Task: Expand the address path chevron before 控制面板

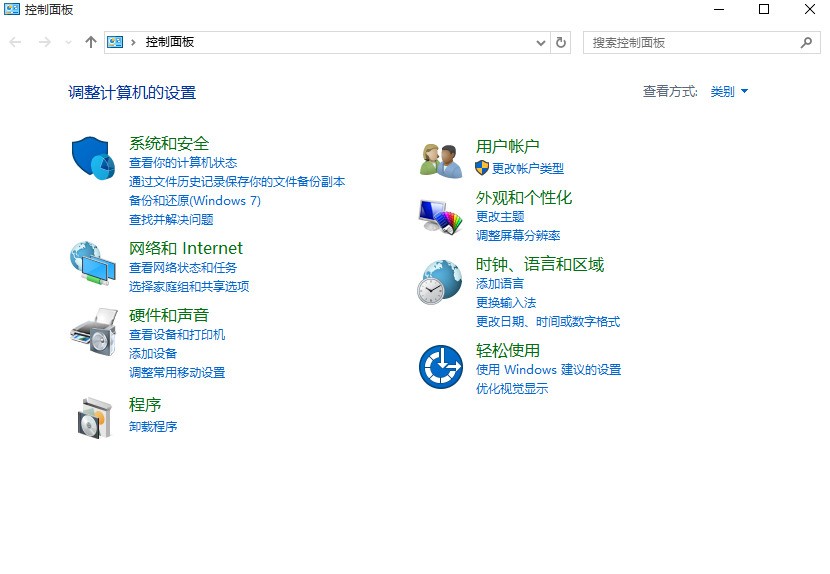Action: [133, 42]
